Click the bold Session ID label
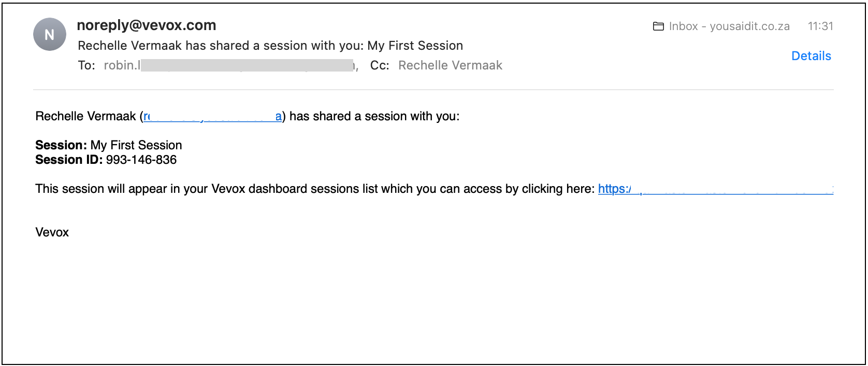This screenshot has height=366, width=868. (x=69, y=160)
